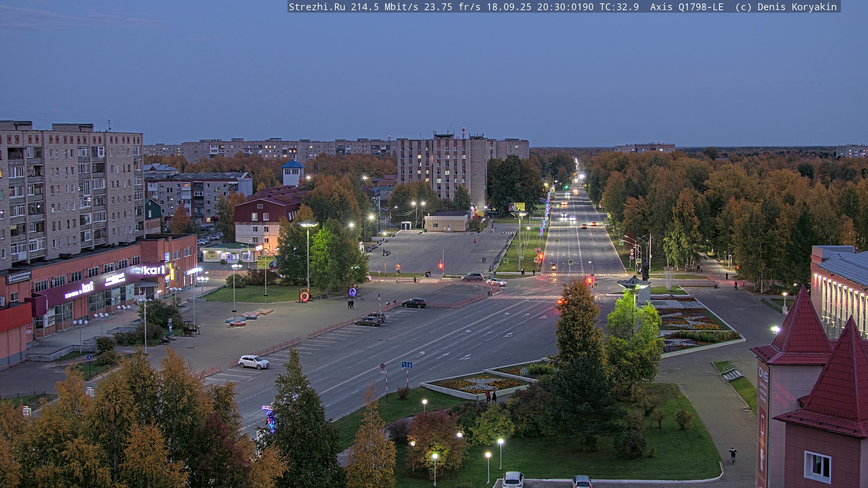The height and width of the screenshot is (488, 868).
Task: Click the black SUV parked near the fence
Action: point(414,303)
